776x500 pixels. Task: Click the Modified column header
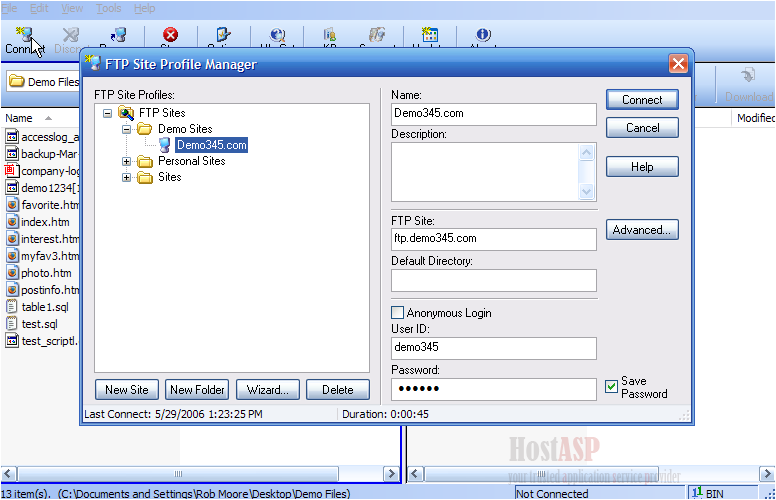tap(754, 118)
